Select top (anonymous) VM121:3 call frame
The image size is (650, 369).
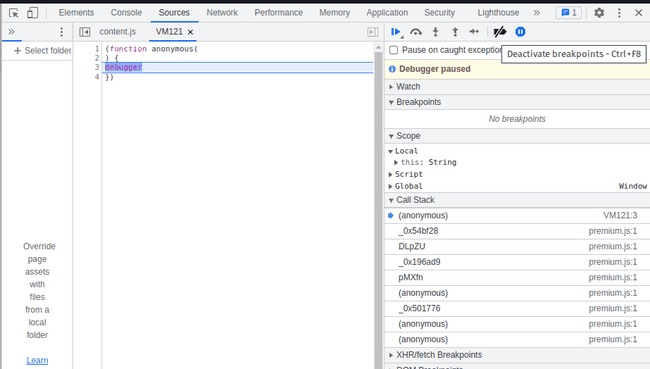click(x=517, y=216)
